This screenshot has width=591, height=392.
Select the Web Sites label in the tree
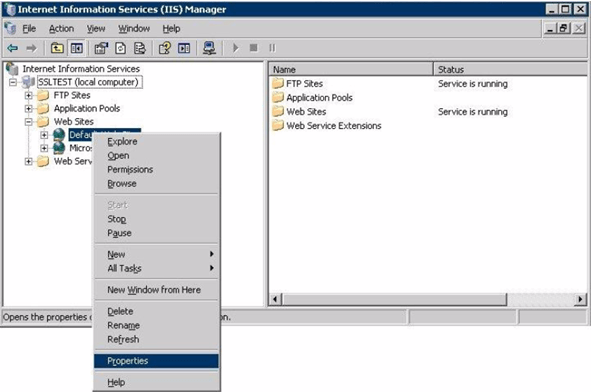click(73, 122)
